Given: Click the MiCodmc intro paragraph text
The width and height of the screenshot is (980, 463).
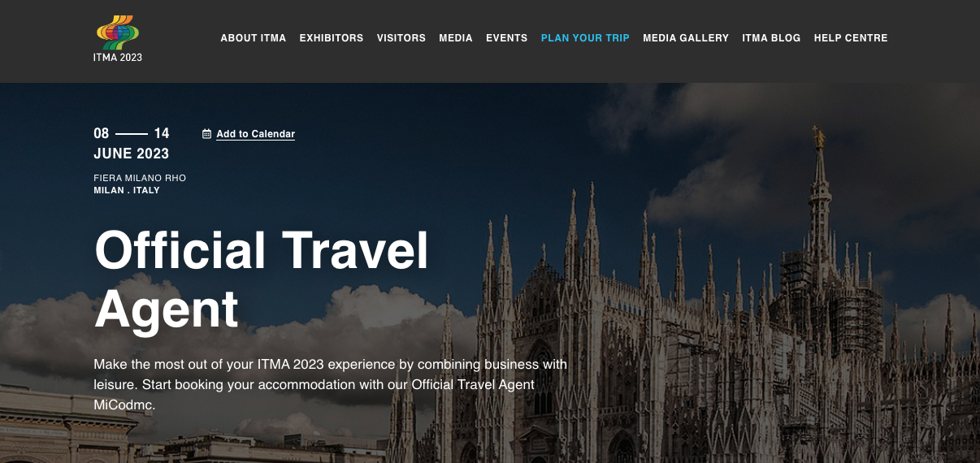Looking at the screenshot, I should coord(331,384).
